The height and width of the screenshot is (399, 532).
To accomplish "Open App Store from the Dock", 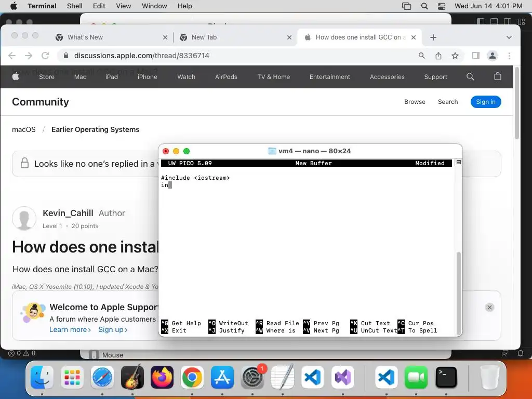I will point(222,377).
